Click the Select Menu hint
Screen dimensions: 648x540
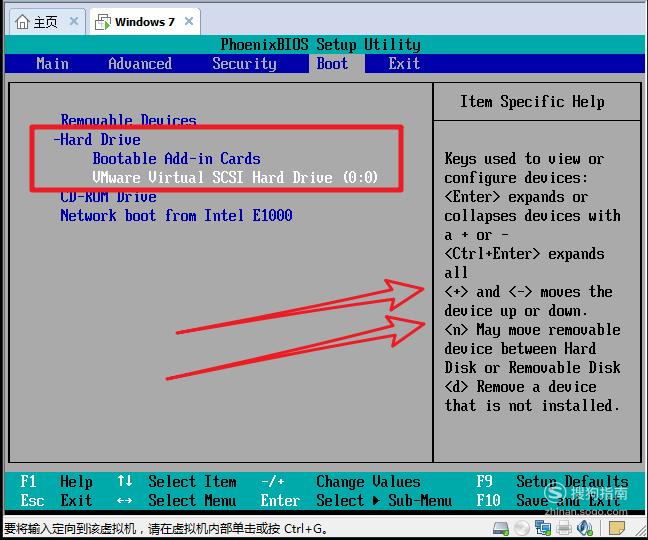click(176, 500)
